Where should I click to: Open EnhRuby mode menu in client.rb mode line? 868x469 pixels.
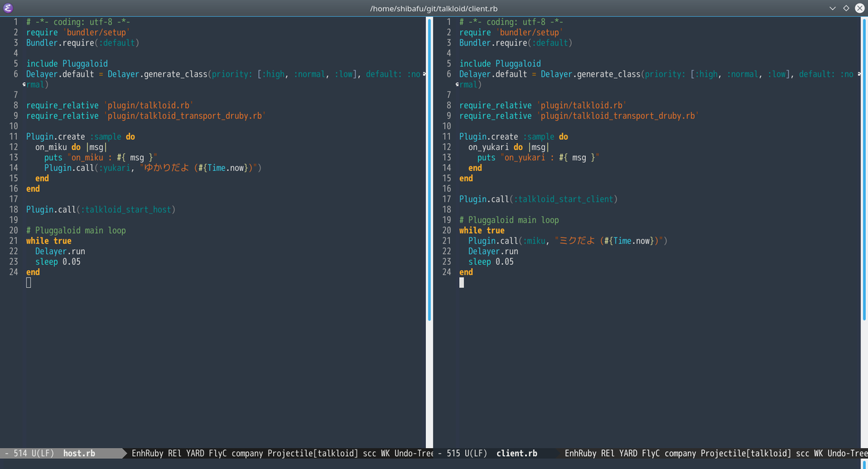click(580, 453)
